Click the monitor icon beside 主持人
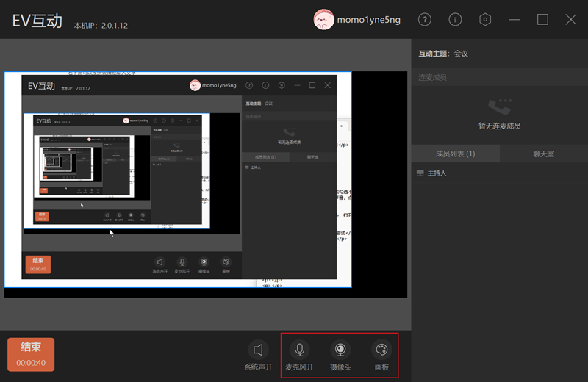The image size is (588, 382). point(420,173)
